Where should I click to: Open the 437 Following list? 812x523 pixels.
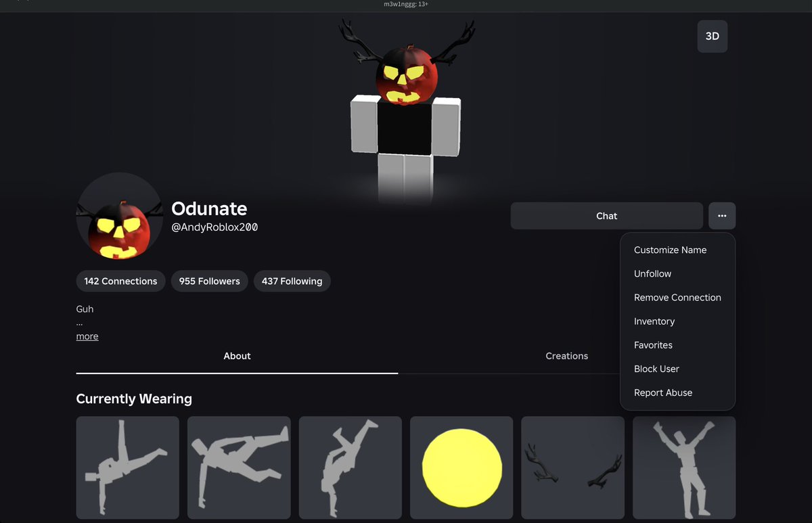292,281
